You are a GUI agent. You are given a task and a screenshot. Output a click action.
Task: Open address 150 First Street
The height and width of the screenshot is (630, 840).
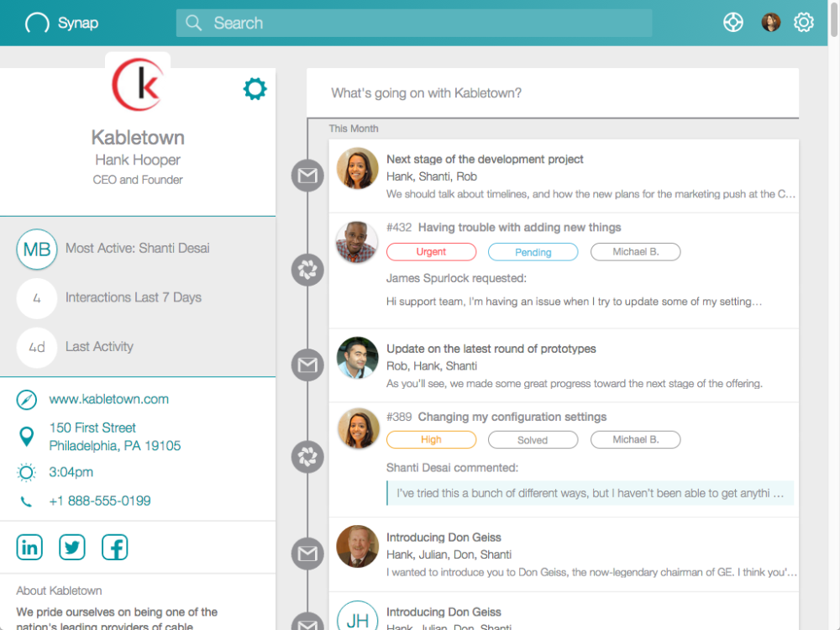[114, 437]
